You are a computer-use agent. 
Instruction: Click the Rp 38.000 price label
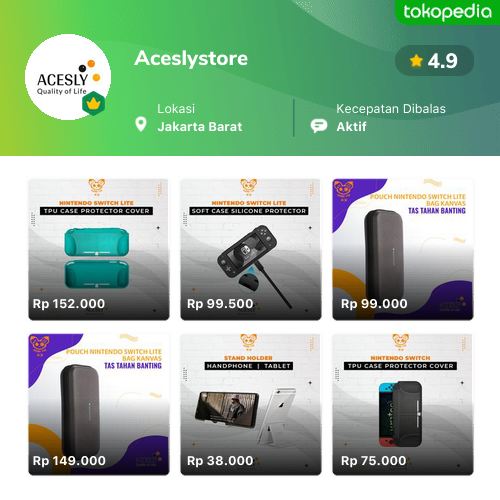[220, 461]
